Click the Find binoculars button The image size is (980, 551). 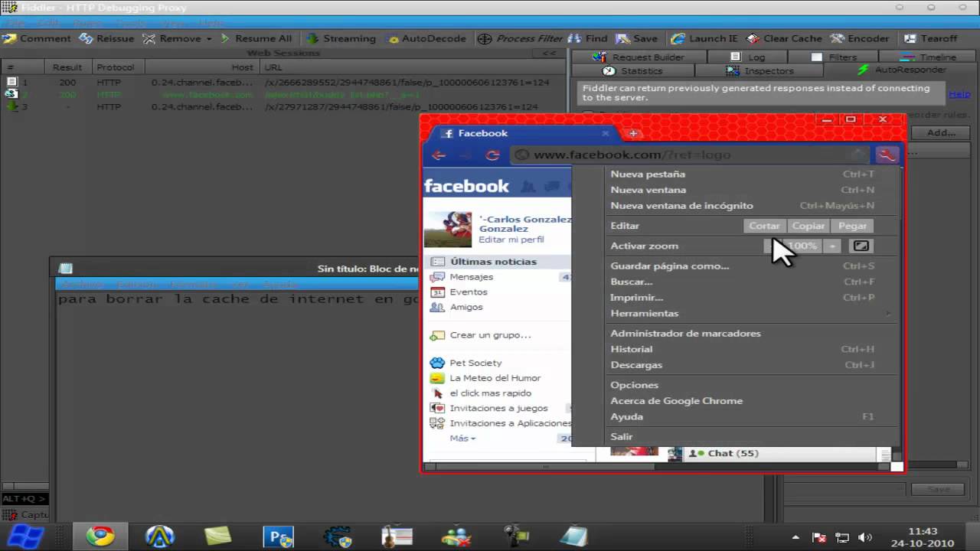point(588,38)
